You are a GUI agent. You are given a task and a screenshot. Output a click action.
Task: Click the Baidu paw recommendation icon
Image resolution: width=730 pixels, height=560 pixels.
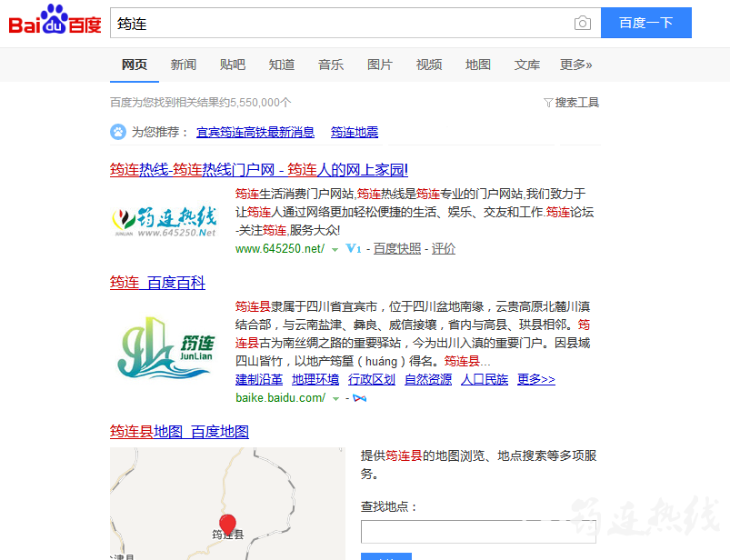pos(118,132)
